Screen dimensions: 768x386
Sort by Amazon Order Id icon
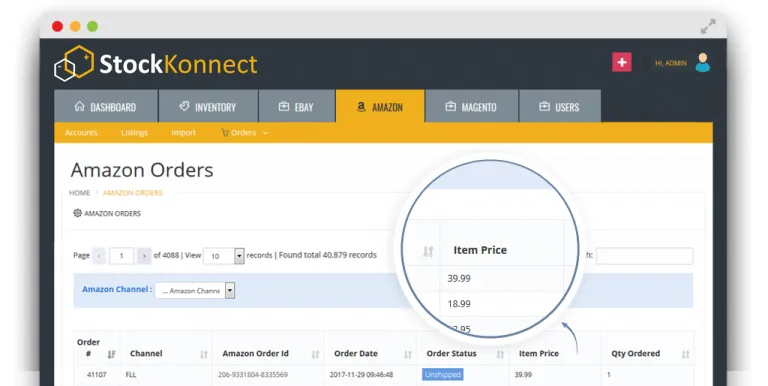tap(315, 354)
